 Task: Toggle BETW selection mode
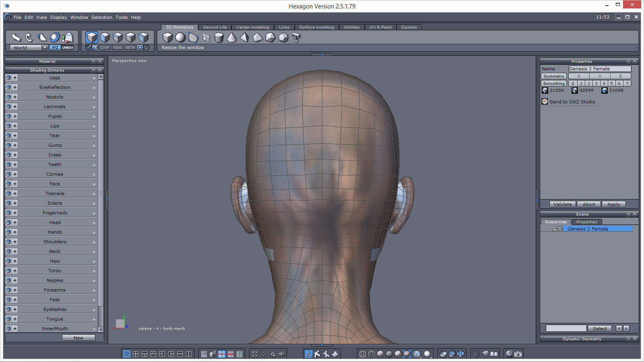coord(130,47)
